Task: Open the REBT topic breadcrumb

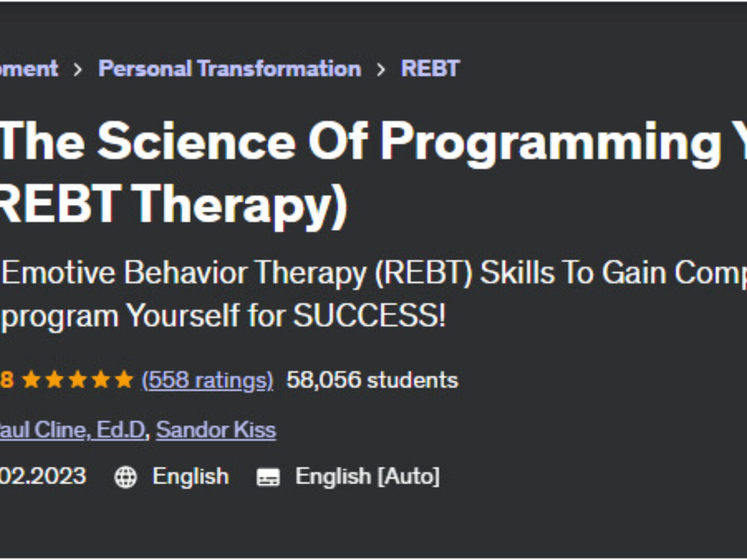Action: pyautogui.click(x=430, y=68)
